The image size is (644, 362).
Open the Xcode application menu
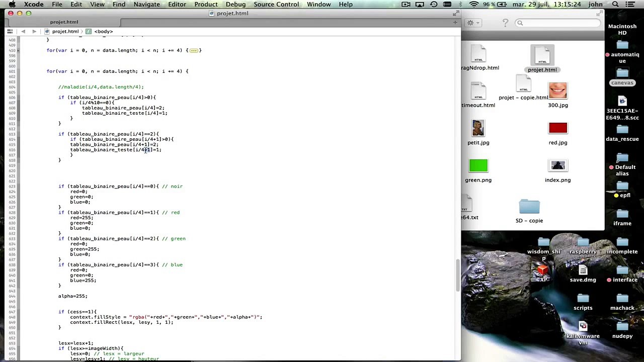pos(34,5)
